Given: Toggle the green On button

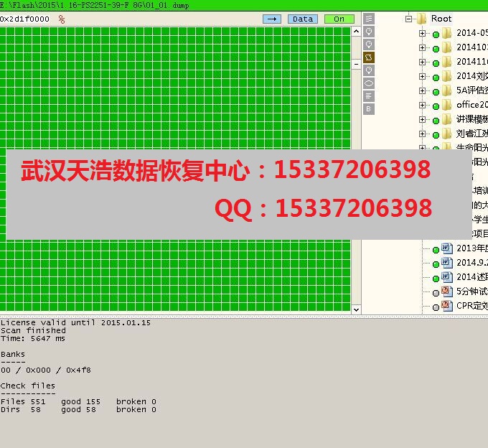Looking at the screenshot, I should 339,19.
